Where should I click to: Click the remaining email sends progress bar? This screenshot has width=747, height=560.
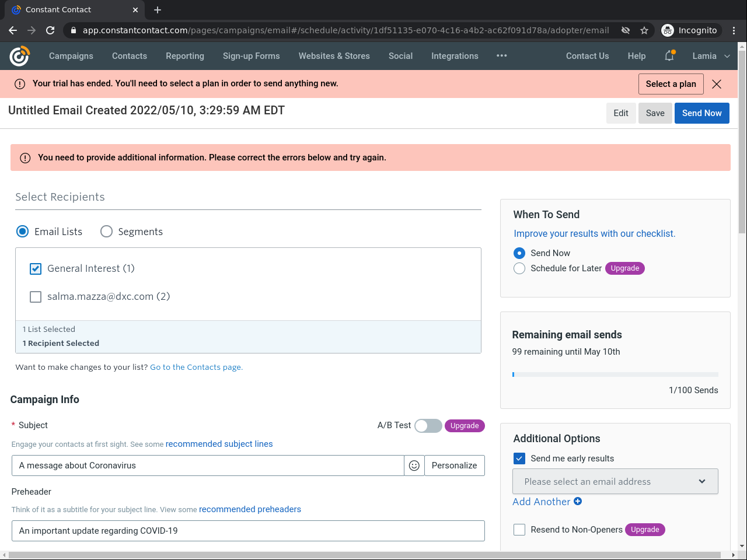tap(615, 374)
